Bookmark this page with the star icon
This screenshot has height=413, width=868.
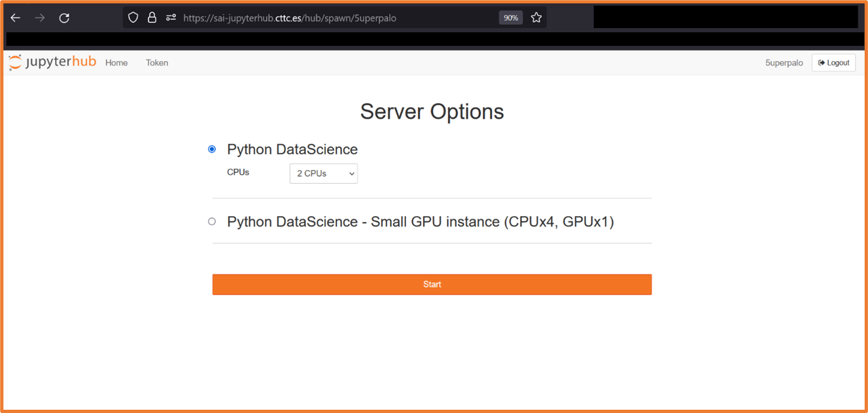536,18
